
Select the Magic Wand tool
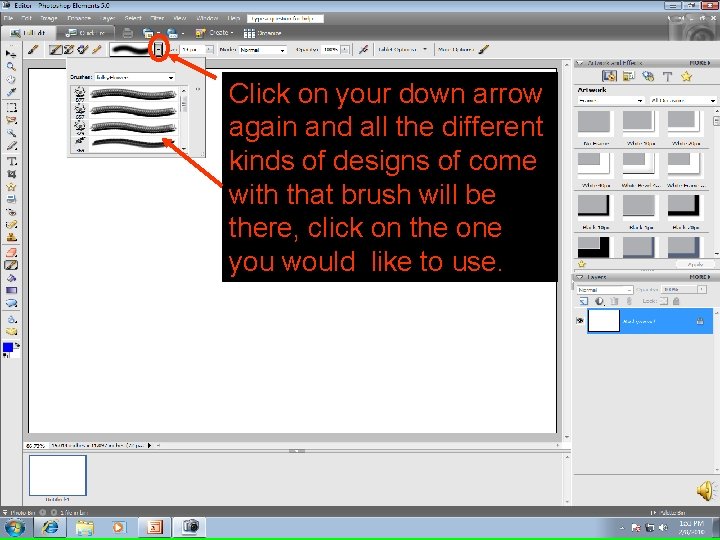11,133
